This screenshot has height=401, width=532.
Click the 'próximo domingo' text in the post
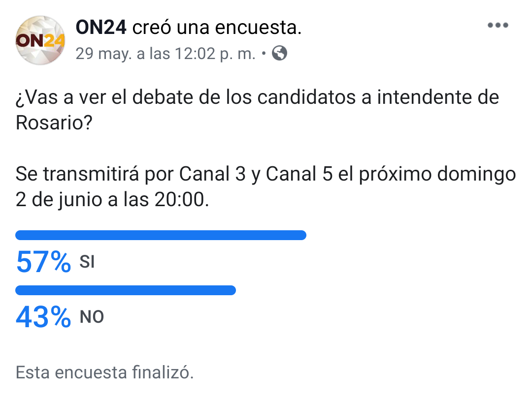point(437,175)
